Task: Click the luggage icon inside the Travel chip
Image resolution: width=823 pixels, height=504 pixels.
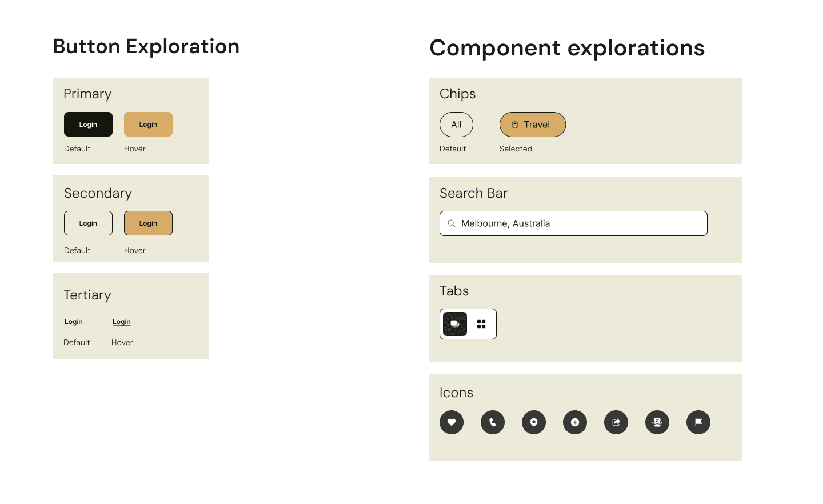Action: (x=515, y=124)
